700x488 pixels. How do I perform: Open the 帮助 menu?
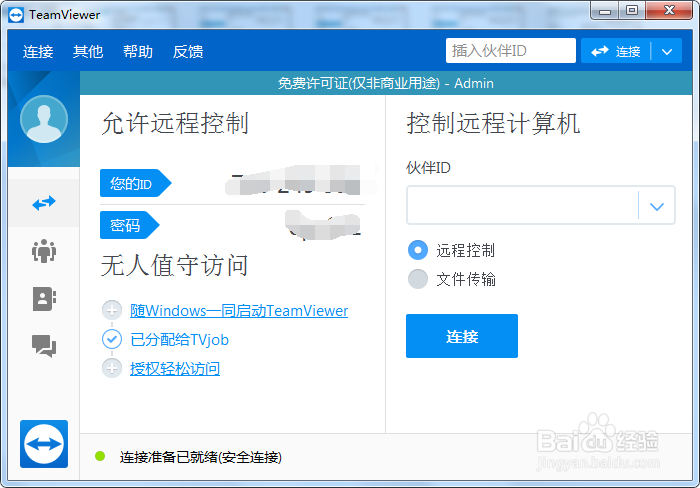138,52
